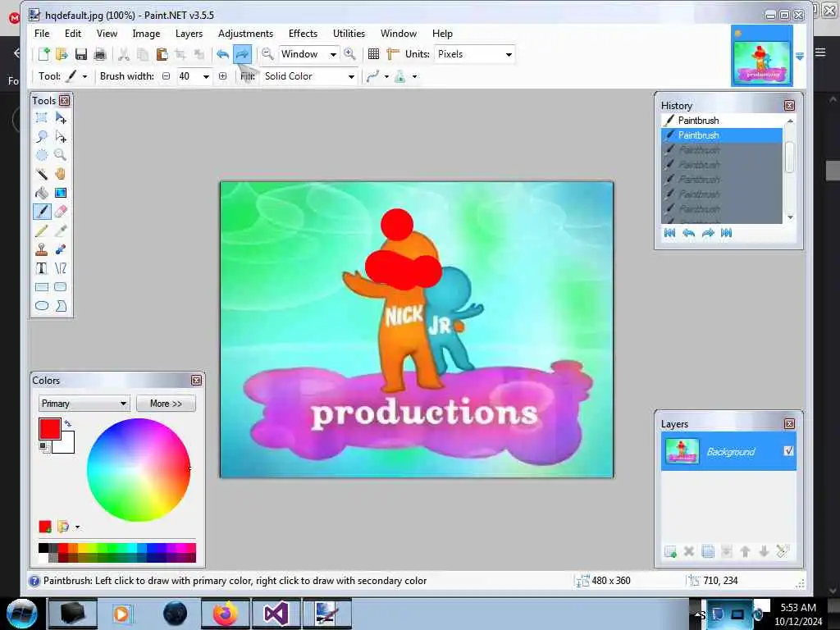This screenshot has height=630, width=840.
Task: Open the Effects menu
Action: click(x=303, y=33)
